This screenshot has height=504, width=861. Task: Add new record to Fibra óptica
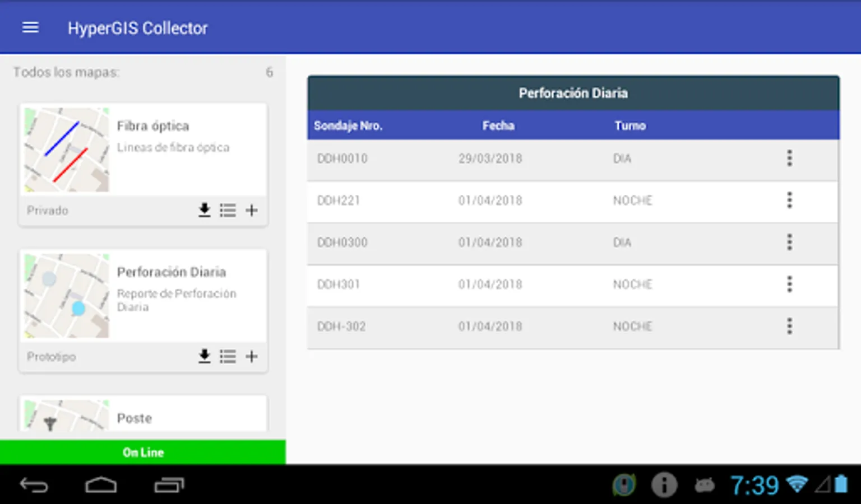[x=252, y=210]
